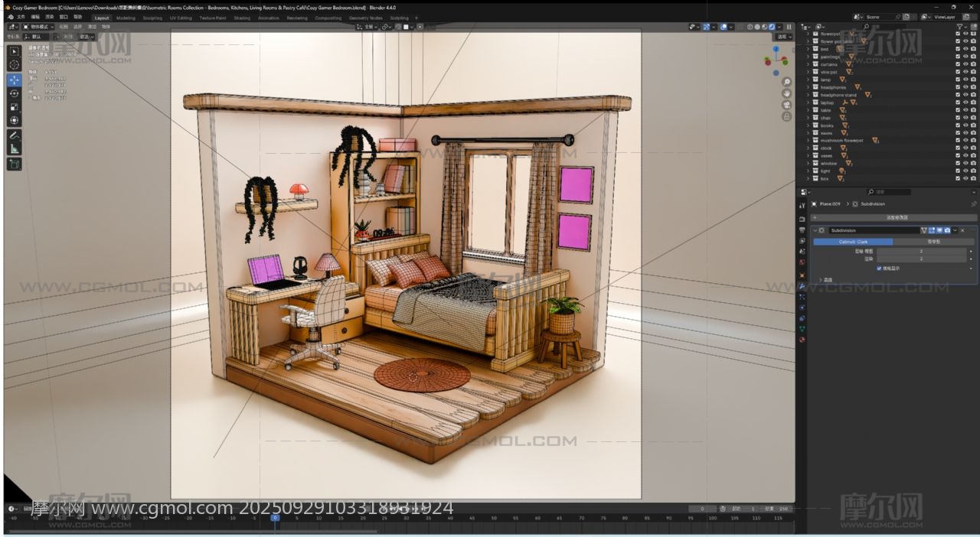Toggle camera view in viewport gizmos

[786, 105]
